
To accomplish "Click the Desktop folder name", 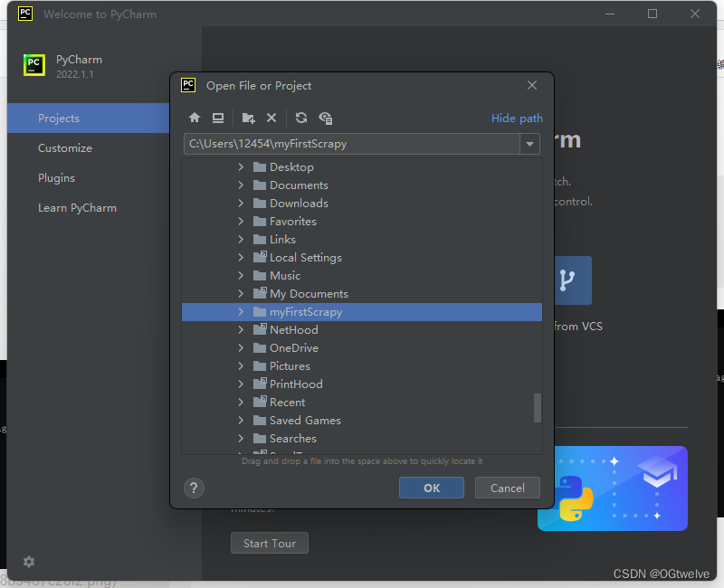I will coord(291,167).
